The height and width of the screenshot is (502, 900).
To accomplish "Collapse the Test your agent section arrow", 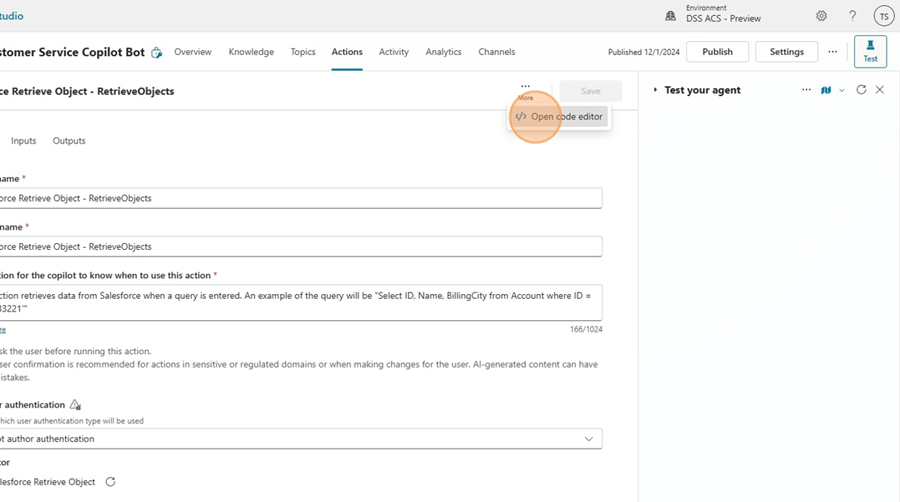I will (655, 90).
